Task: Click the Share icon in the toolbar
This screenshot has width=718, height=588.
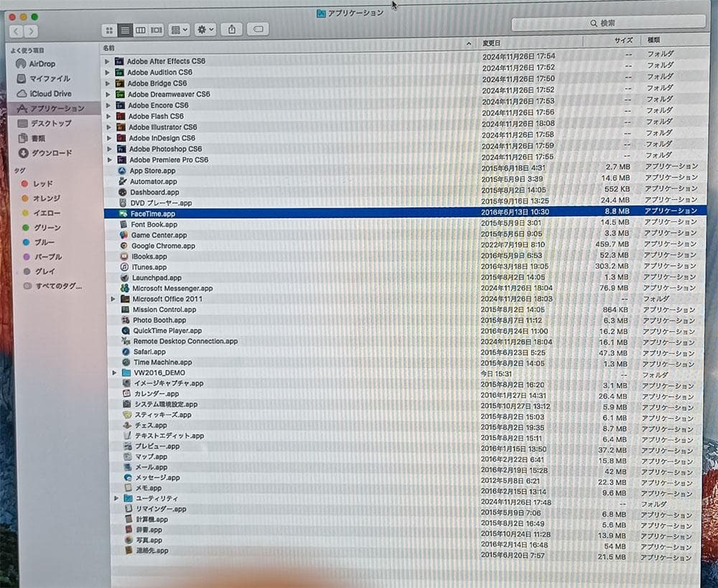Action: [x=231, y=30]
